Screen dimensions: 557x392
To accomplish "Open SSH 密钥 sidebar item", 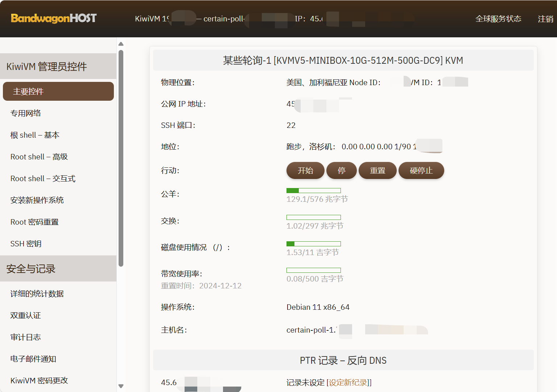I will point(26,243).
